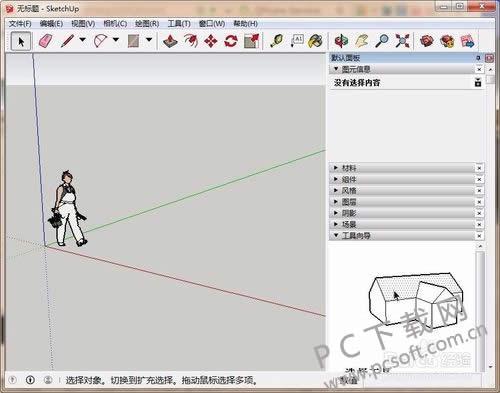The width and height of the screenshot is (500, 393).
Task: Select the Rectangle shape tool
Action: click(133, 41)
